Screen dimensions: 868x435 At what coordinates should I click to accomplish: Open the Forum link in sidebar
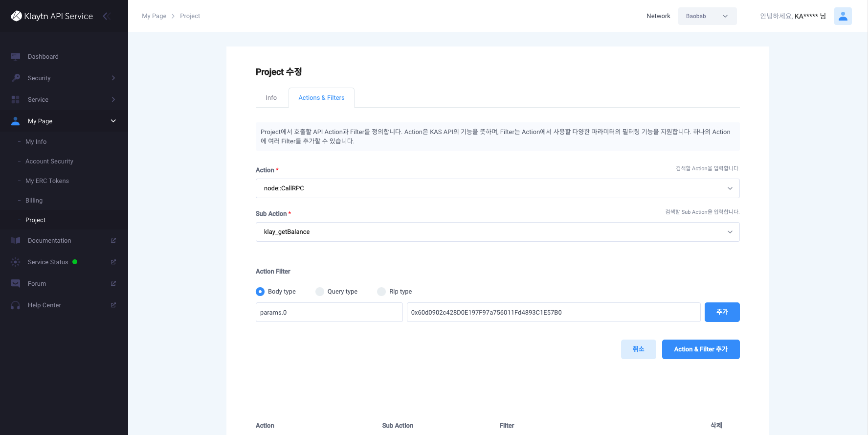click(37, 284)
